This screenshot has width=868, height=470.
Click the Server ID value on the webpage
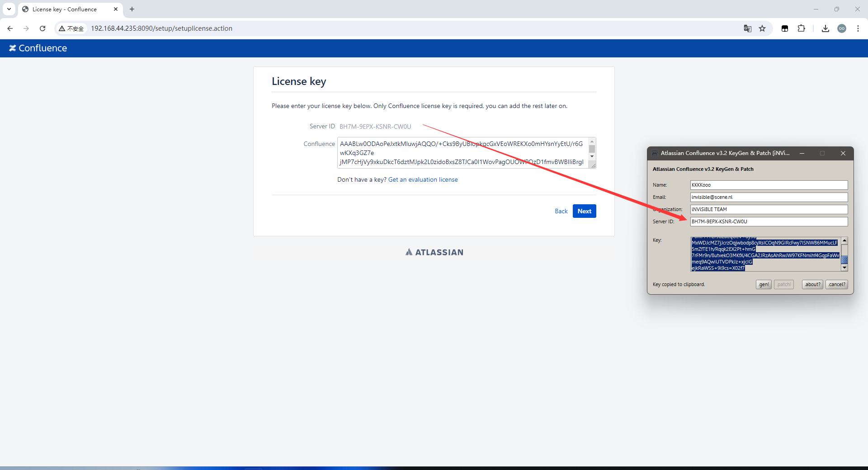click(375, 127)
